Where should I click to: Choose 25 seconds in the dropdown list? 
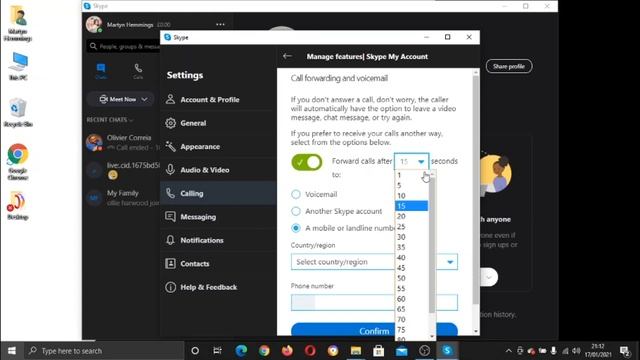(411, 227)
